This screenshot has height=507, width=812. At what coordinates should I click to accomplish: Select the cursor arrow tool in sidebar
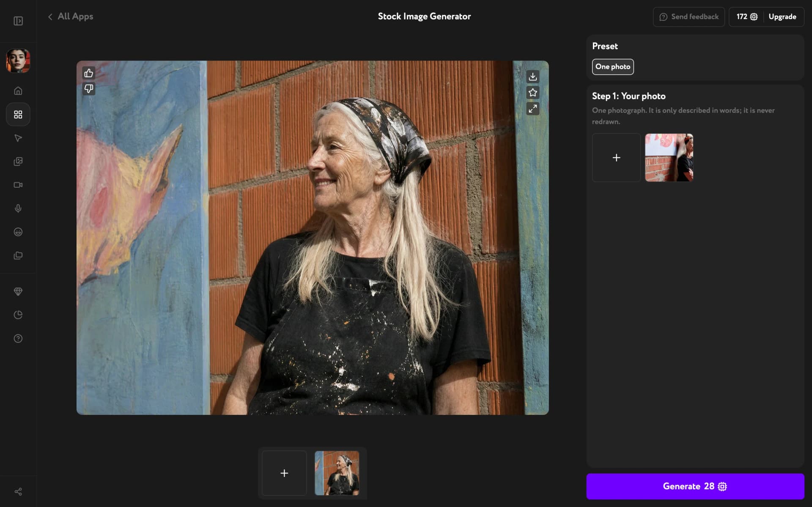pos(18,138)
